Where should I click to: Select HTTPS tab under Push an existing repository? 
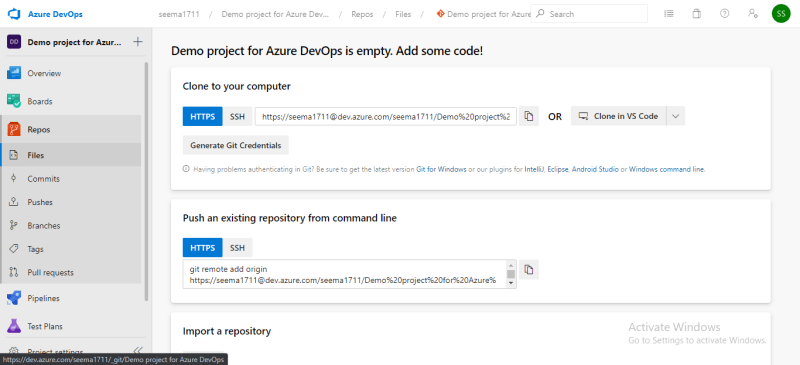click(x=203, y=248)
